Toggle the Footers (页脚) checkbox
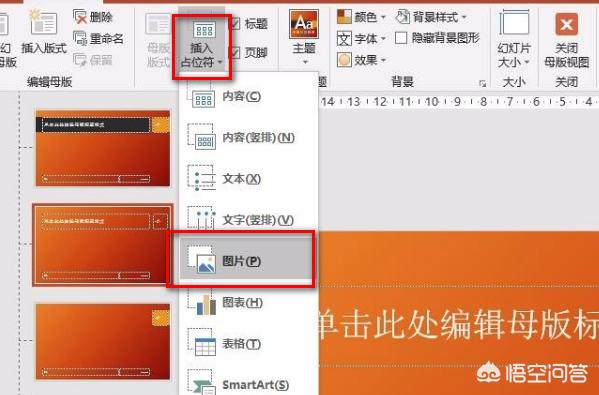The width and height of the screenshot is (599, 395). tap(234, 52)
